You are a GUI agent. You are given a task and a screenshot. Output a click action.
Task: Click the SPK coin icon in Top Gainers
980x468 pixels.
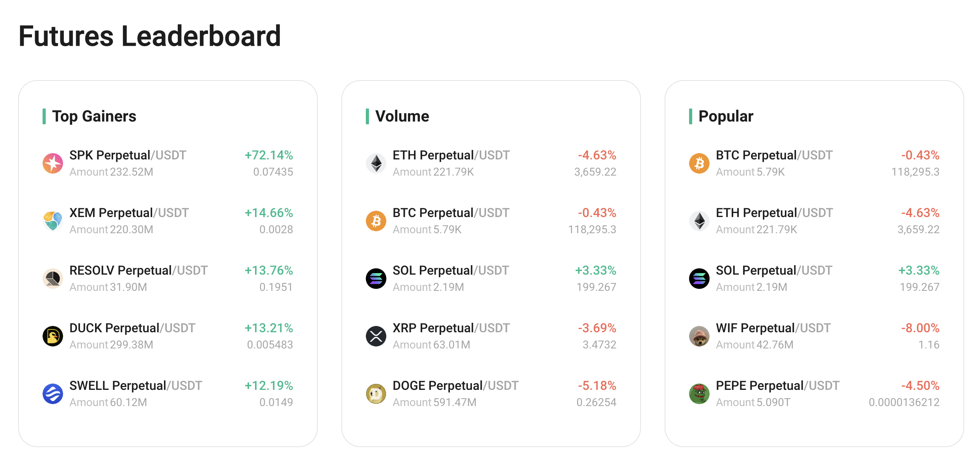(53, 163)
